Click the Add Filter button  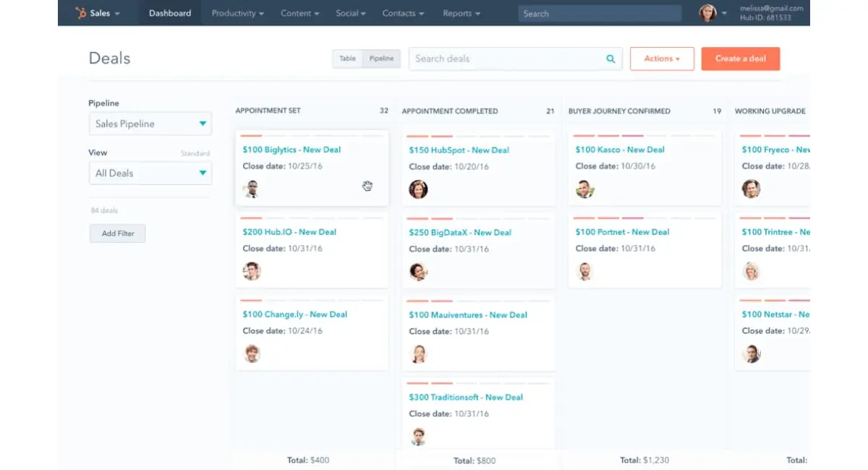(x=117, y=233)
